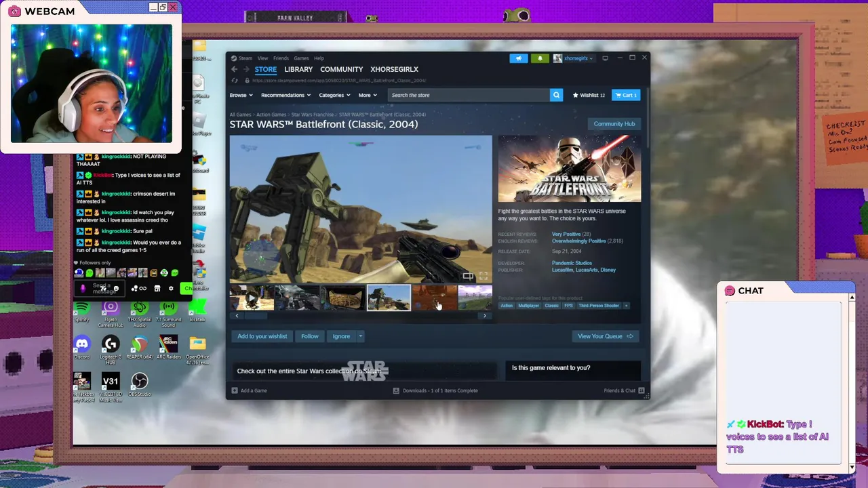Click Steam's forward navigation arrow
Viewport: 868px width, 488px height.
coord(245,69)
